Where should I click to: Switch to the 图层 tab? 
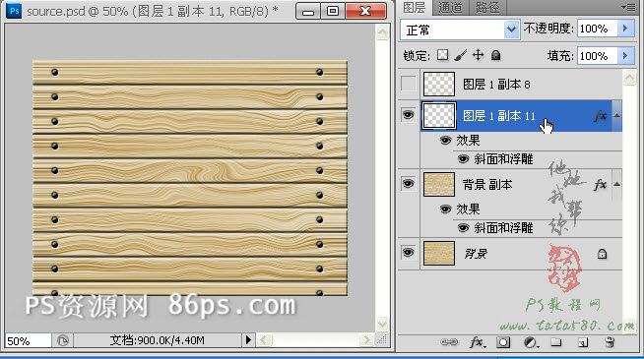coord(414,7)
